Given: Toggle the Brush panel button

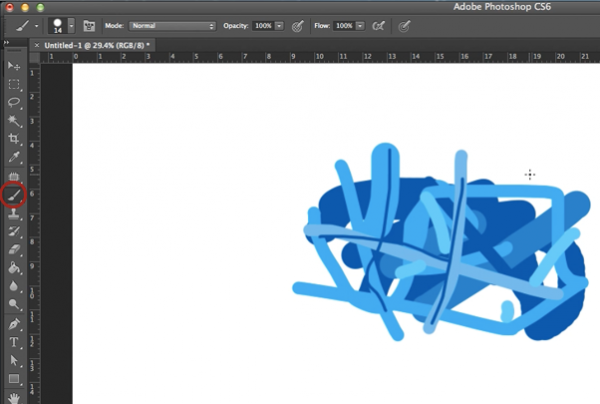Looking at the screenshot, I should click(x=89, y=25).
